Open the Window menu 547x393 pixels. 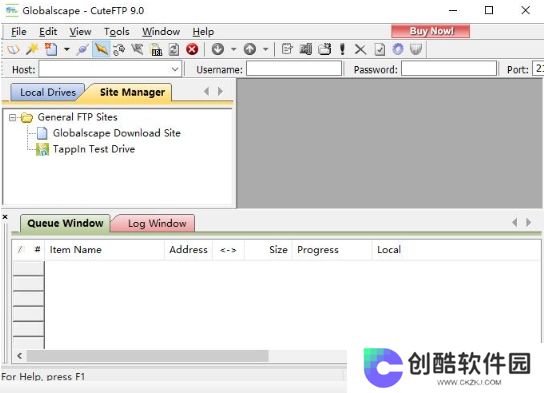tap(161, 32)
